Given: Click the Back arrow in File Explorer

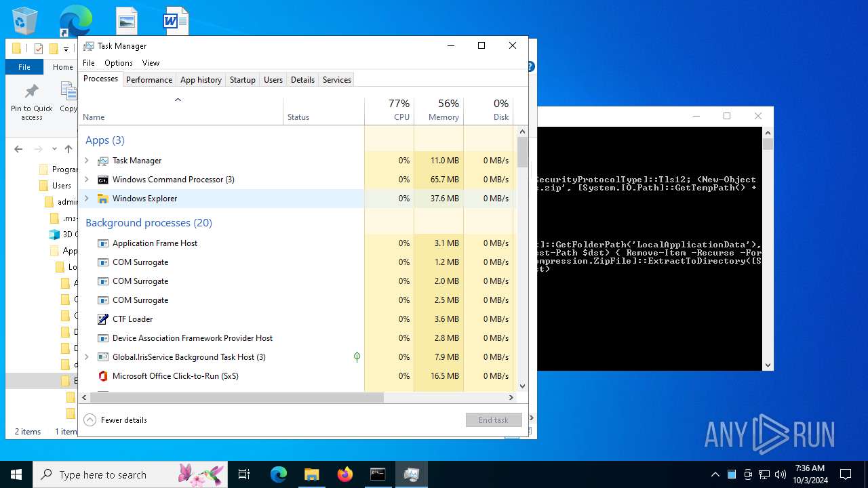Looking at the screenshot, I should click(x=18, y=149).
